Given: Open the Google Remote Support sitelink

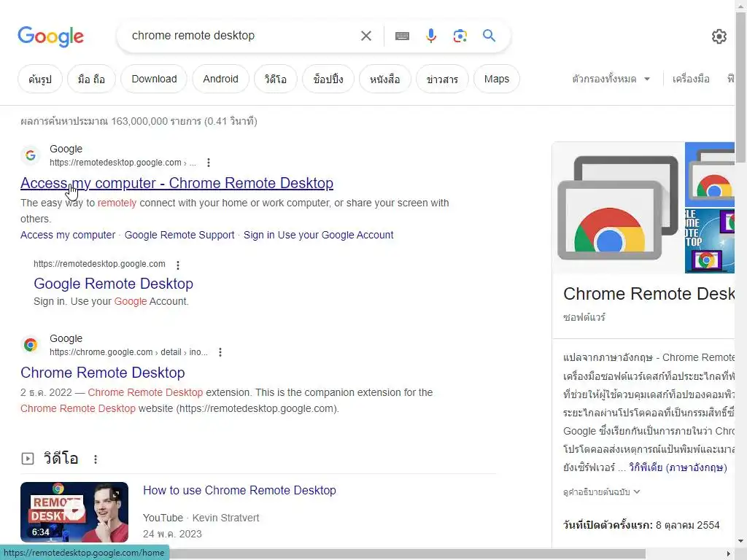Looking at the screenshot, I should click(x=179, y=235).
